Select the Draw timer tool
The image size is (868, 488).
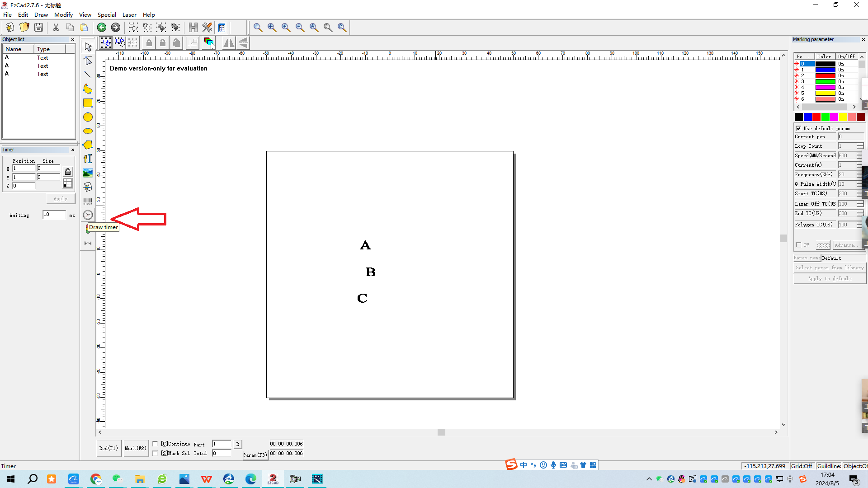[x=88, y=215]
